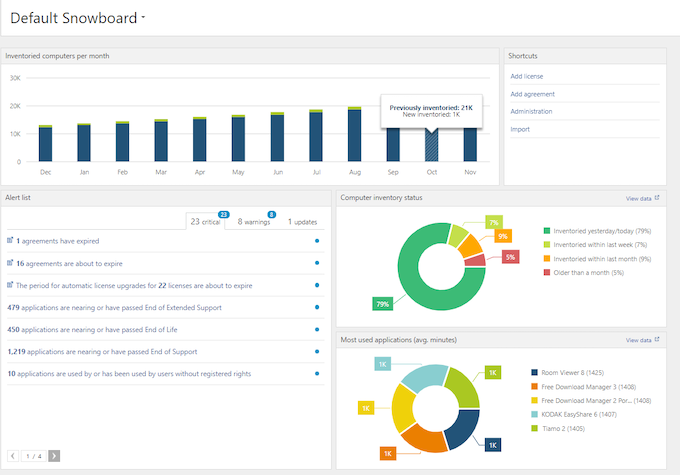Click the alert list page number field
The height and width of the screenshot is (475, 680).
click(x=32, y=455)
